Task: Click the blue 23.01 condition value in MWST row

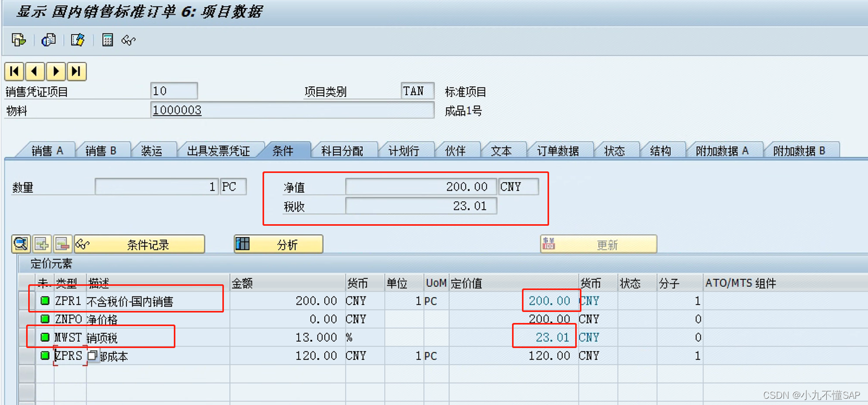Action: [x=552, y=337]
